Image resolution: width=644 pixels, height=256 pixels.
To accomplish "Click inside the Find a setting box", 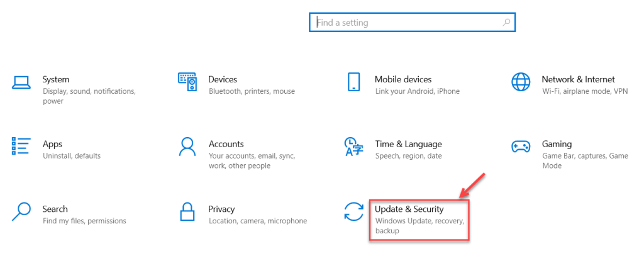I will (x=409, y=23).
